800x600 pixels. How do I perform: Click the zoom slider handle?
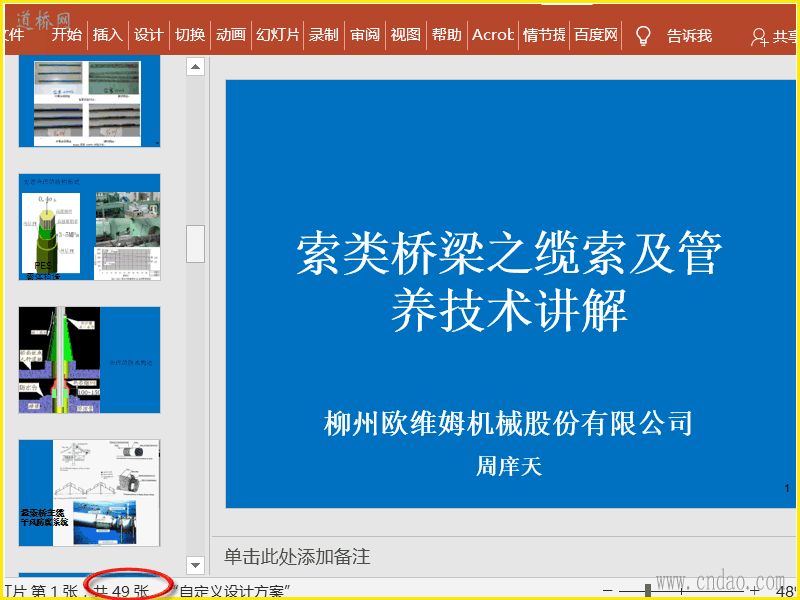click(x=648, y=591)
